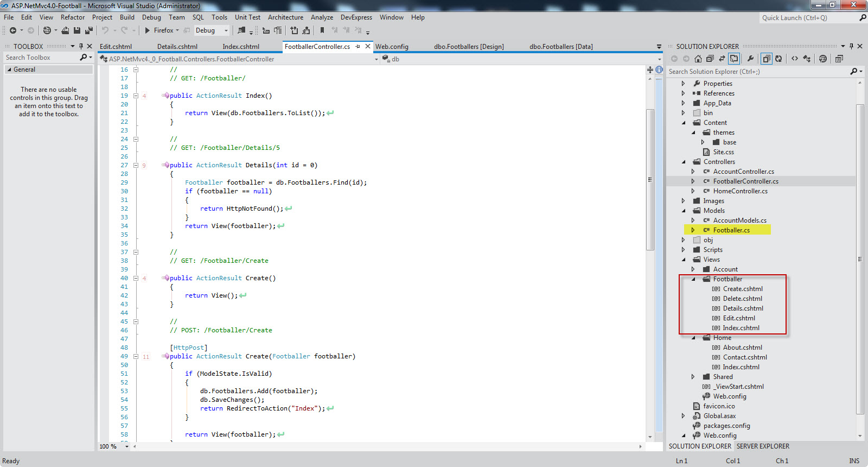Select Create.cshtml under Footballer views
This screenshot has width=868, height=467.
743,289
